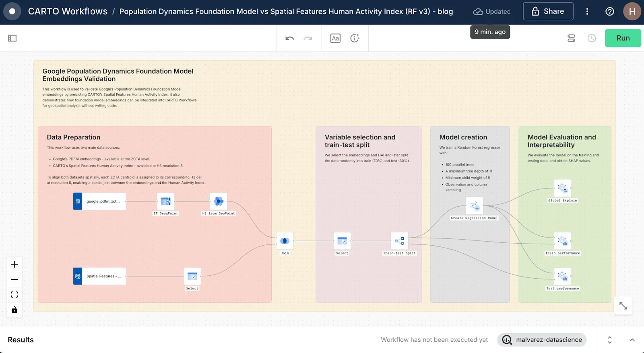This screenshot has width=644, height=353.
Task: Toggle the canvas lock icon
Action: tap(14, 310)
